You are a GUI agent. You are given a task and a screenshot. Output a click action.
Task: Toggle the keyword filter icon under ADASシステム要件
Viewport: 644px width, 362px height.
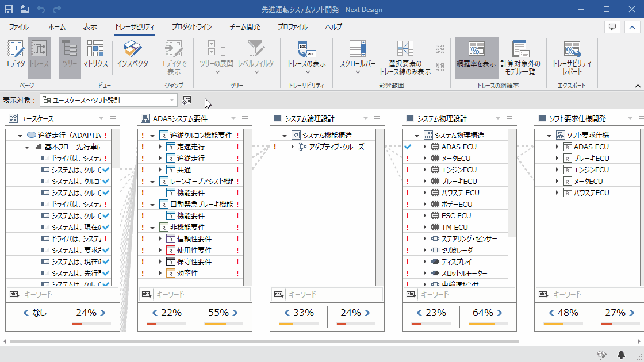146,294
